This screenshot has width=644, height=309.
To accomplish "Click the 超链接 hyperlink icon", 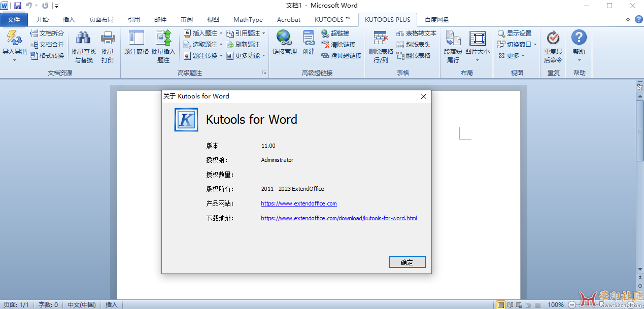I will pyautogui.click(x=325, y=33).
